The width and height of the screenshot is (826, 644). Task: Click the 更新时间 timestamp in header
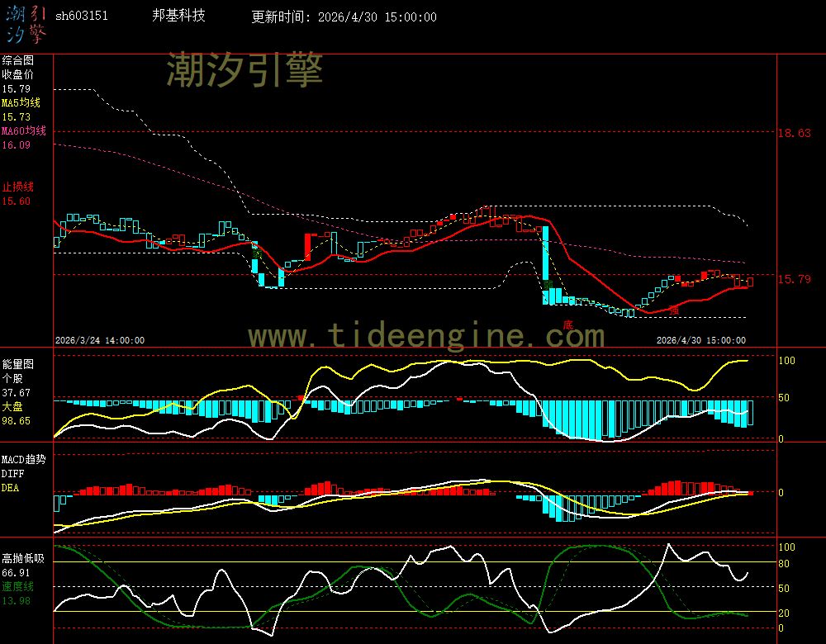(344, 17)
